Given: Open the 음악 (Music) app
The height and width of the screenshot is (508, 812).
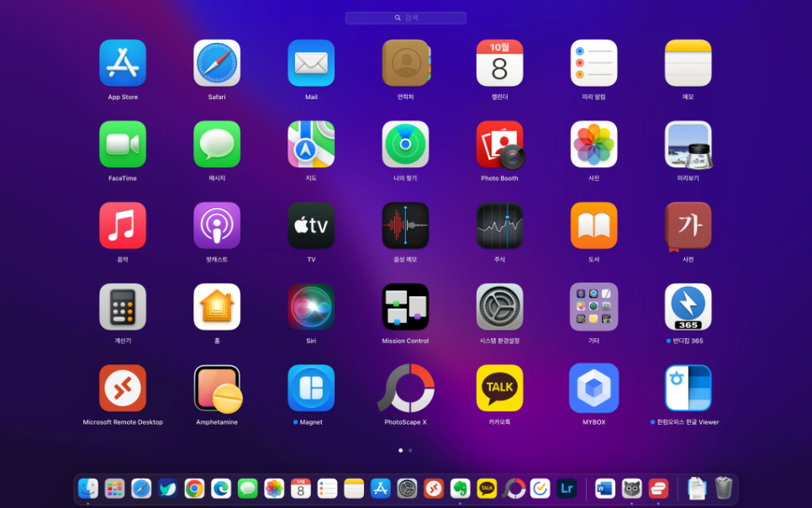Looking at the screenshot, I should [x=123, y=225].
